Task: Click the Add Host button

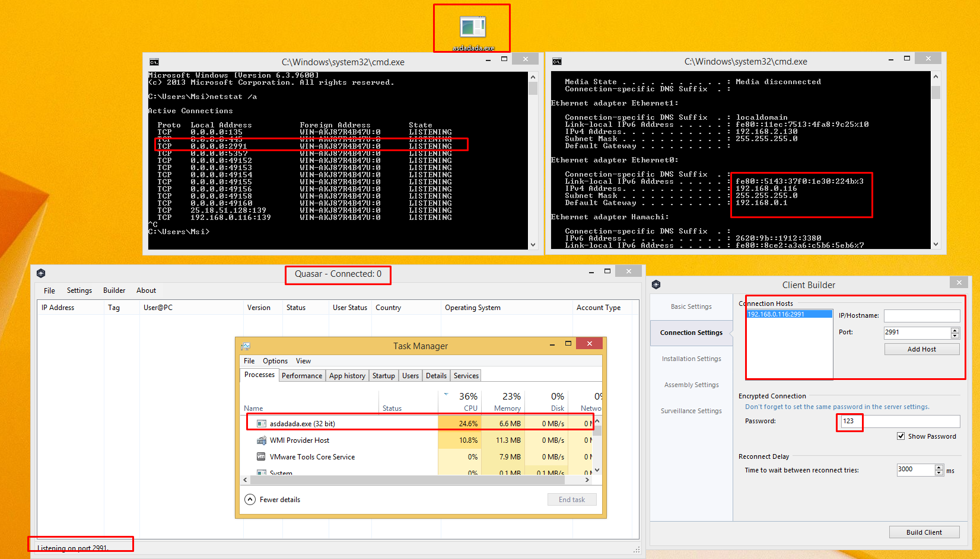Action: pyautogui.click(x=922, y=349)
